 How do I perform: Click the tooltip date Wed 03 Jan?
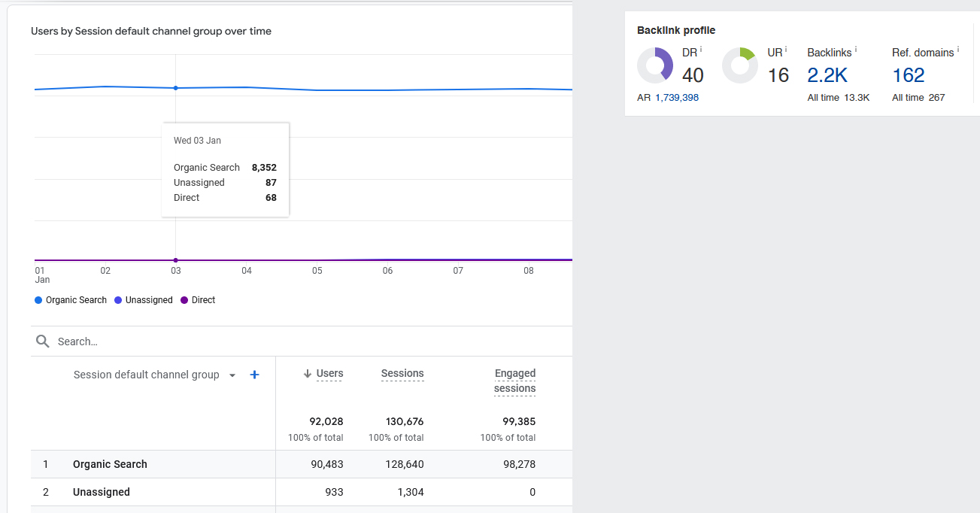tap(197, 141)
